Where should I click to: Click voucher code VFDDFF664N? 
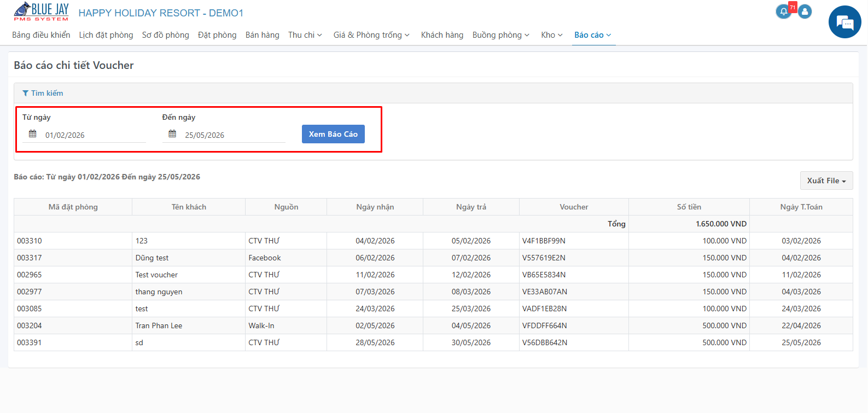coord(545,325)
